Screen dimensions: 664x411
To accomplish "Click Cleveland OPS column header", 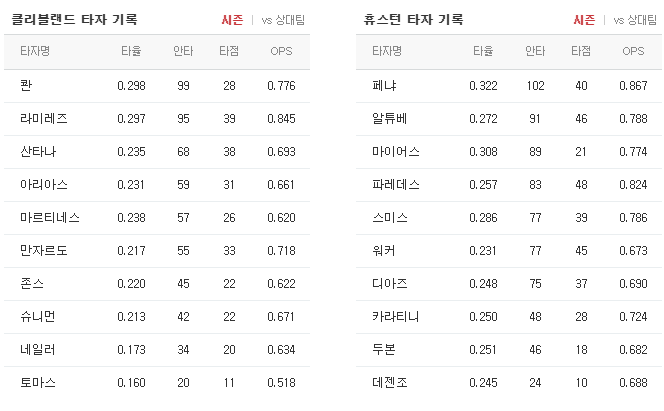I will (281, 51).
